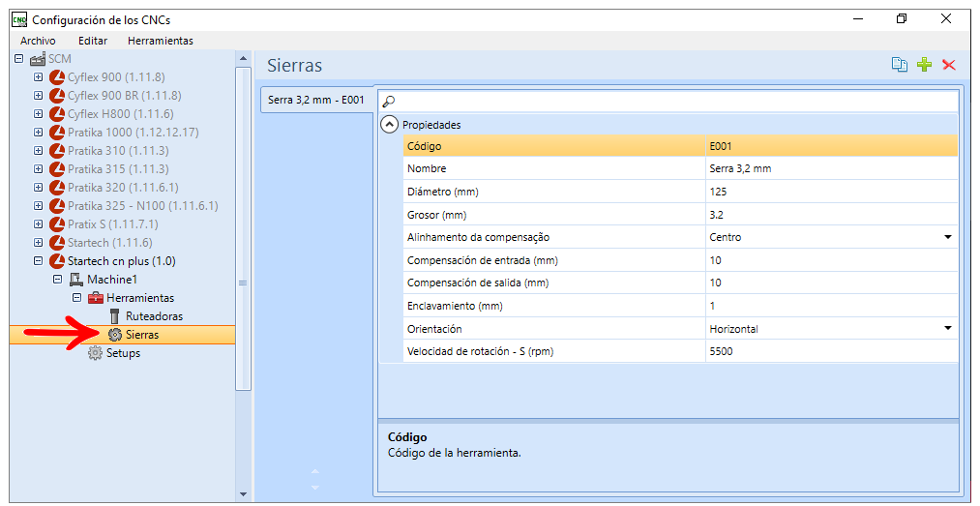The image size is (980, 506).
Task: Edit the Diámetro value 125
Action: coord(831,192)
